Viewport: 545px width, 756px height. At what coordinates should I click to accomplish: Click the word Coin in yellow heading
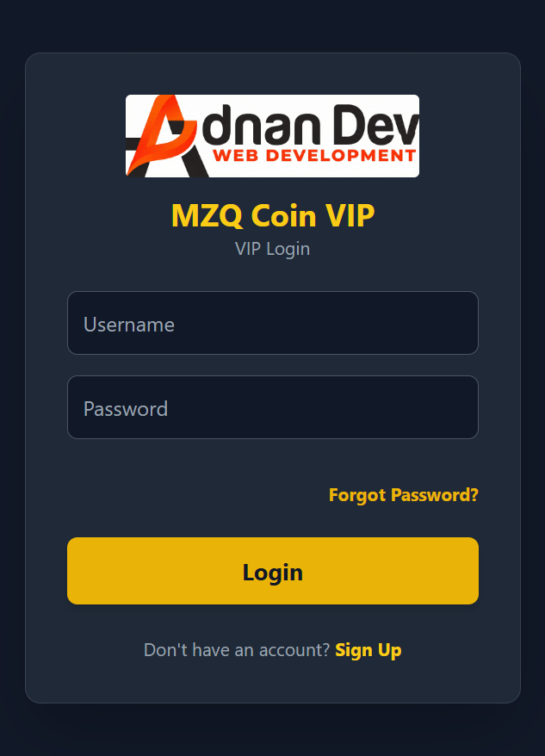283,215
